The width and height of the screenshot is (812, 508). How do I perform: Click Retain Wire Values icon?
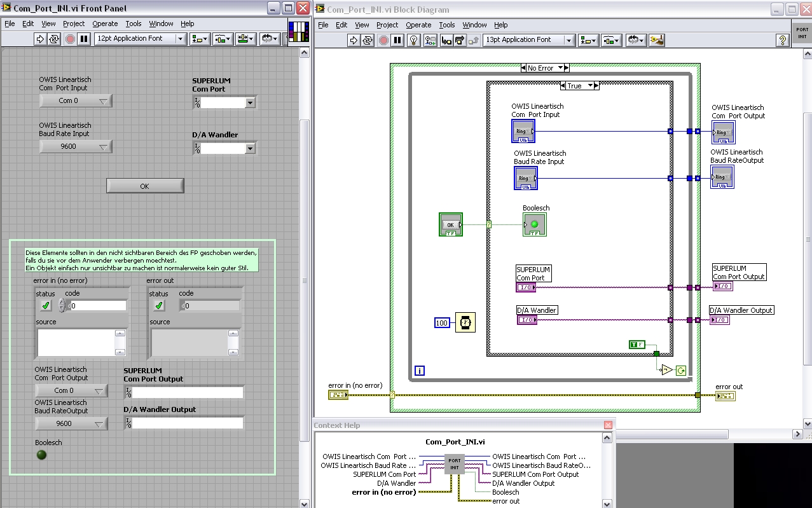click(x=430, y=40)
